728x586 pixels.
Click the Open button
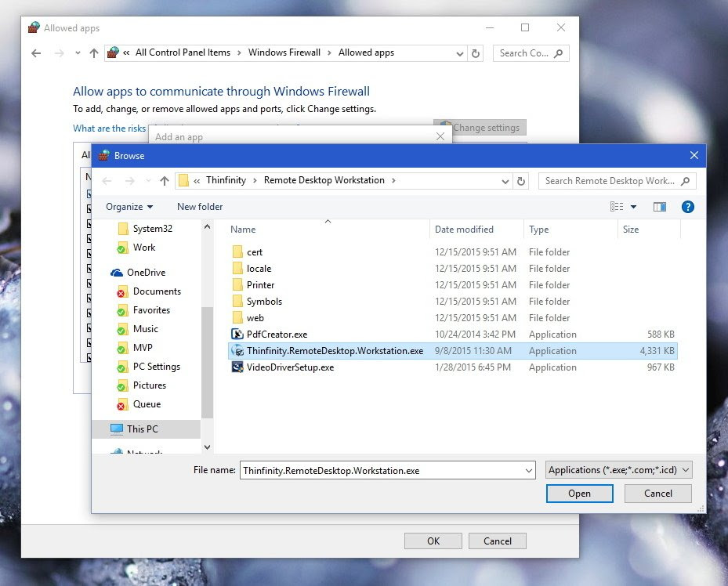(579, 494)
